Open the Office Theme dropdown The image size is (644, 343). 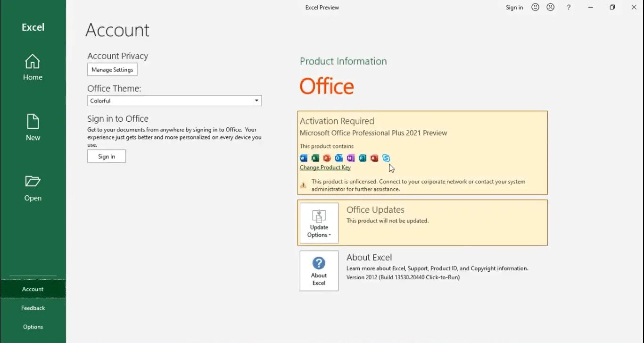pyautogui.click(x=174, y=100)
